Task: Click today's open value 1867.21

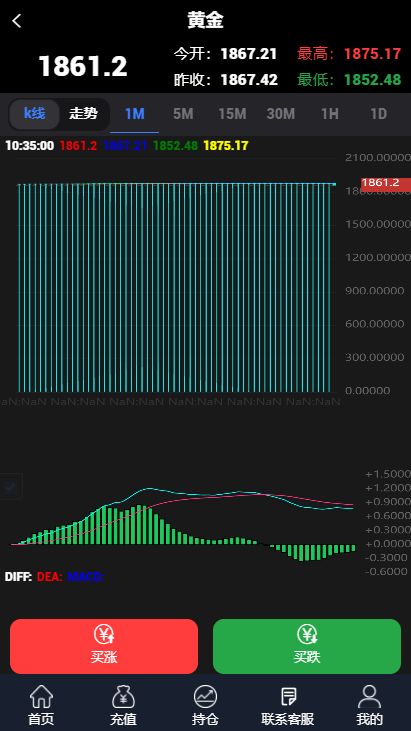Action: tap(249, 54)
